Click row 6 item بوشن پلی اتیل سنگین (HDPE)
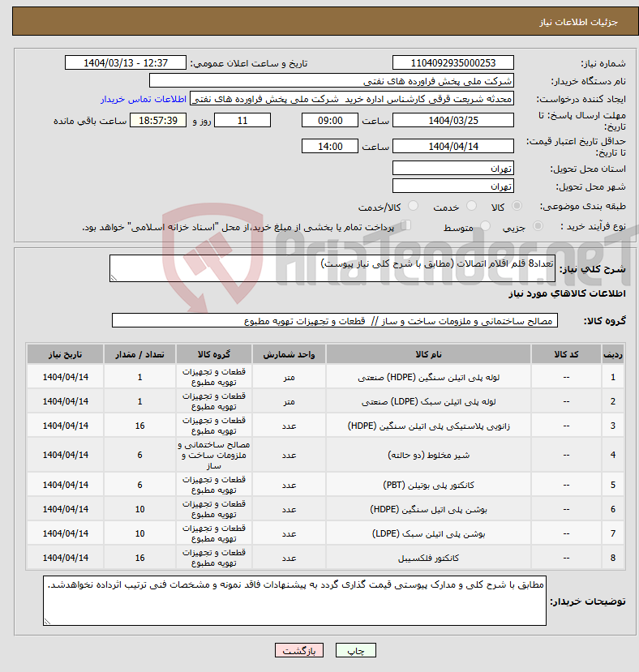The width and height of the screenshot is (639, 672). 428,509
